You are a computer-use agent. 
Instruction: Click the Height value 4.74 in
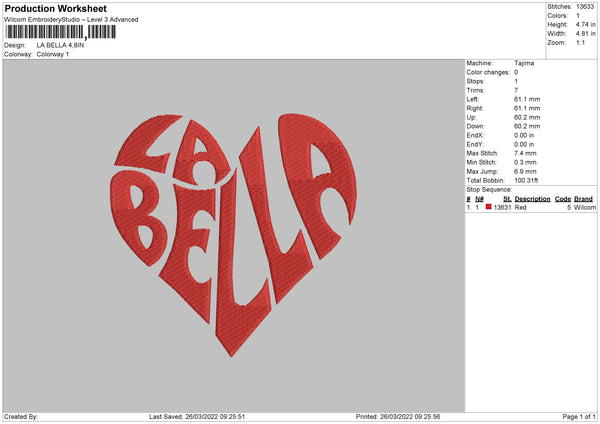pos(585,24)
